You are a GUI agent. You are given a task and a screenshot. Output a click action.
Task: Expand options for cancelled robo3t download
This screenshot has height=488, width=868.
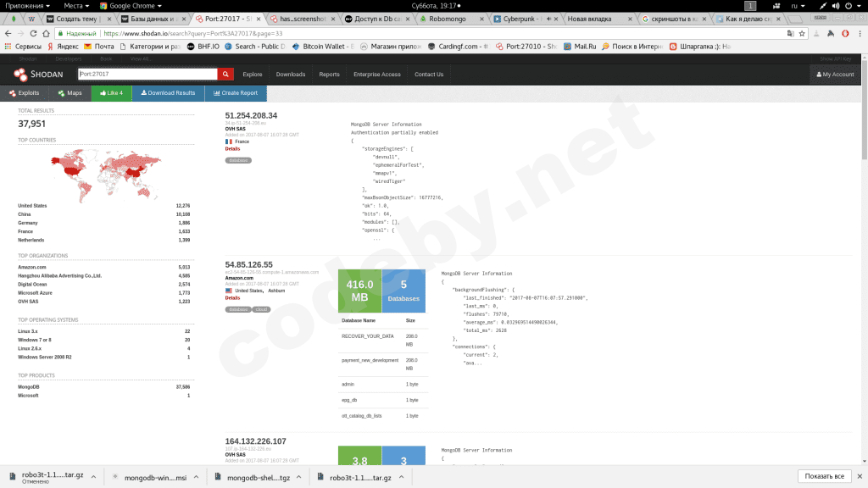click(x=93, y=477)
